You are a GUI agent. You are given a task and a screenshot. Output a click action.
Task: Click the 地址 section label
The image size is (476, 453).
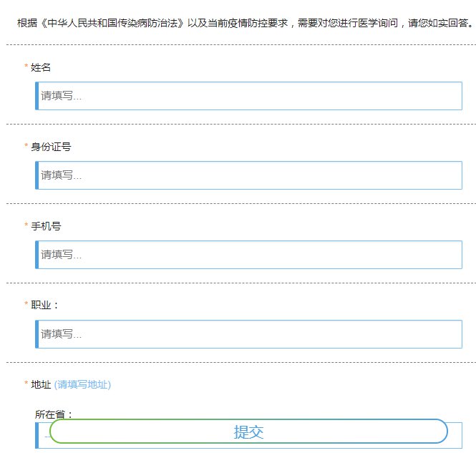click(41, 384)
